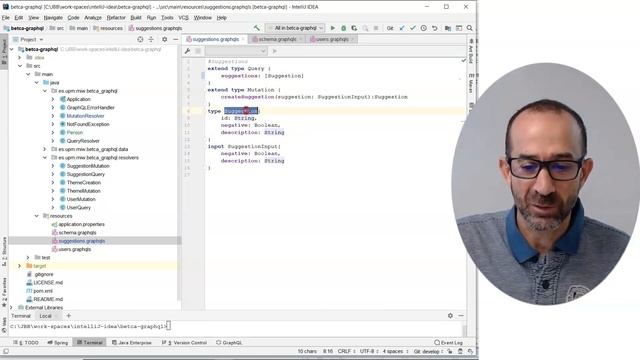Revert changes with the rollback icon

(435, 28)
